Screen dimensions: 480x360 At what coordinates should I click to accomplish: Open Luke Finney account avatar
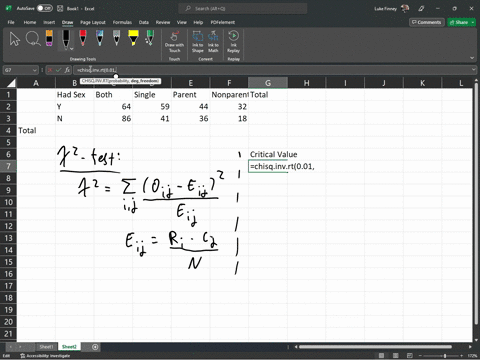[405, 8]
